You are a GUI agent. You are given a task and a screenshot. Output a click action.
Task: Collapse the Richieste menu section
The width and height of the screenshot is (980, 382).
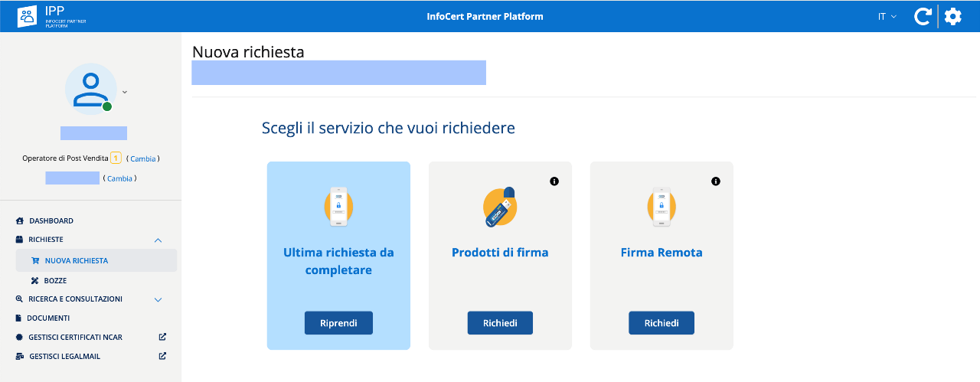coord(158,240)
